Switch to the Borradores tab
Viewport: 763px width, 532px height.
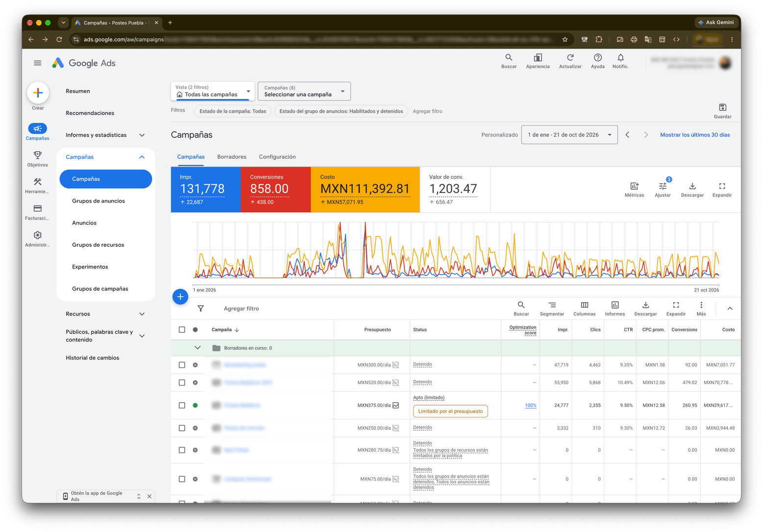pos(232,157)
